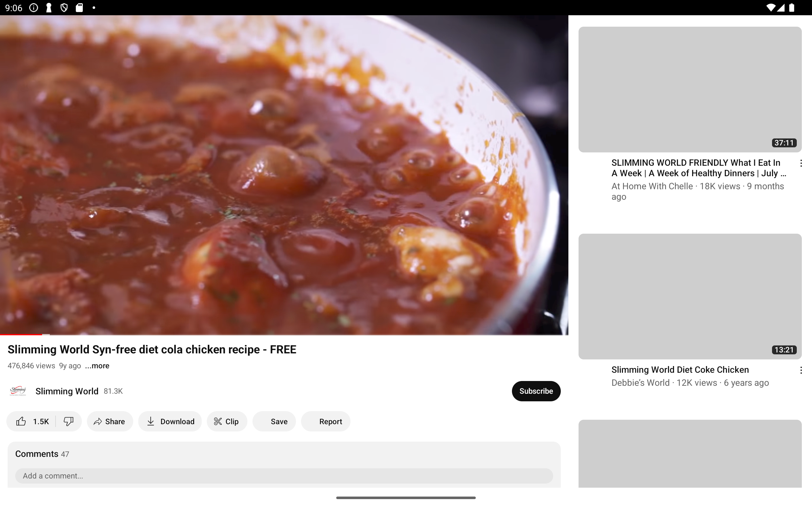Open 'SLIMMING WORLD FRIENDLY What I Eat In A Week' title

(x=698, y=168)
